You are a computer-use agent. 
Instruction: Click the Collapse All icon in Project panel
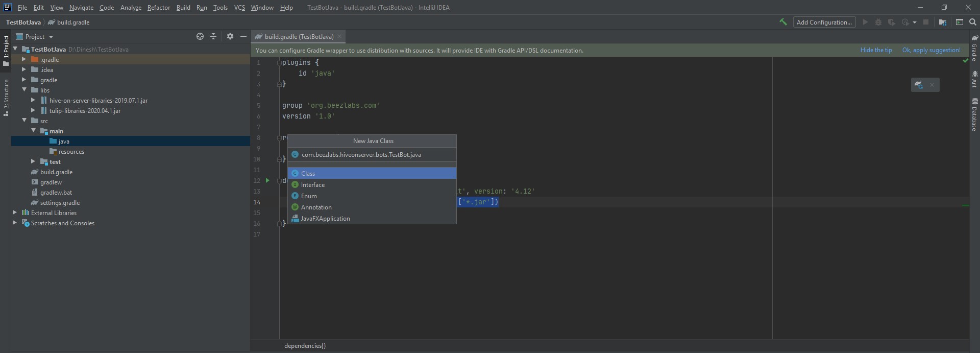click(x=213, y=36)
